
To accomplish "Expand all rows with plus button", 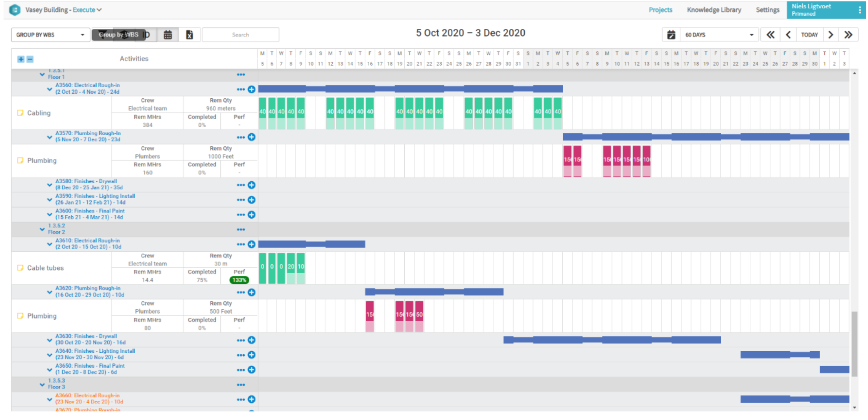I will [x=21, y=59].
